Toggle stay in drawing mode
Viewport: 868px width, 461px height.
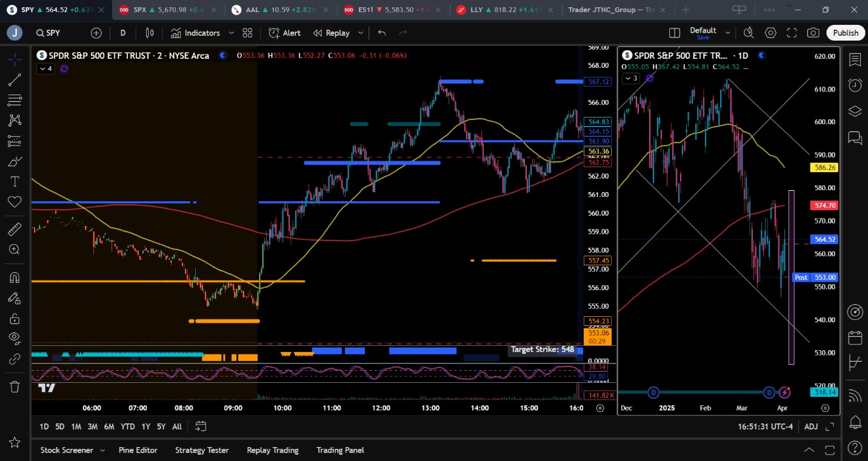15,298
